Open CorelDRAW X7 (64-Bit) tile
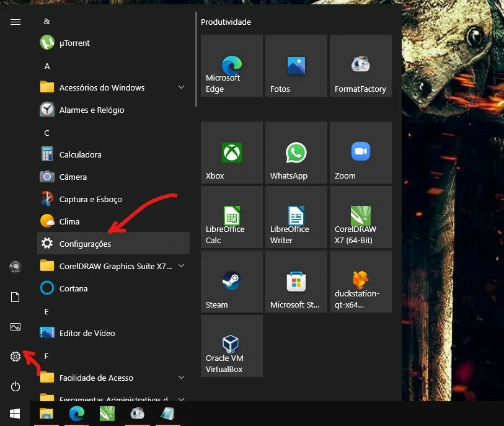504x426 pixels. coord(361,217)
